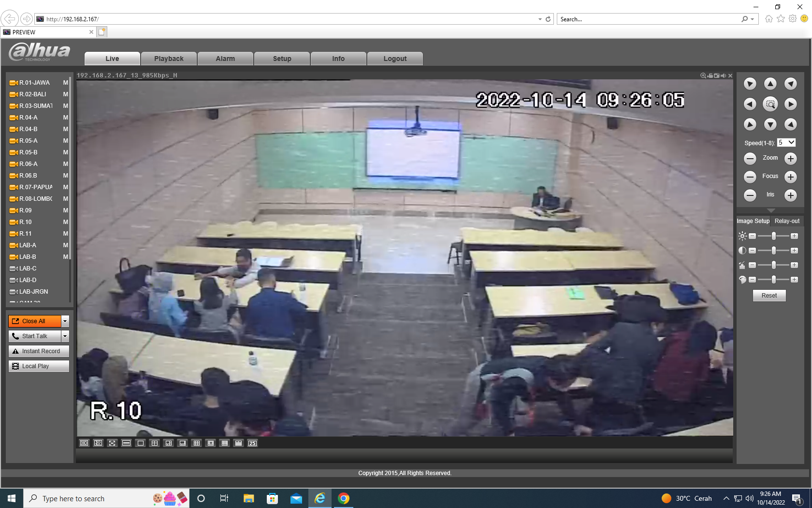The width and height of the screenshot is (812, 508).
Task: Close the Iris with minus button
Action: pos(750,195)
